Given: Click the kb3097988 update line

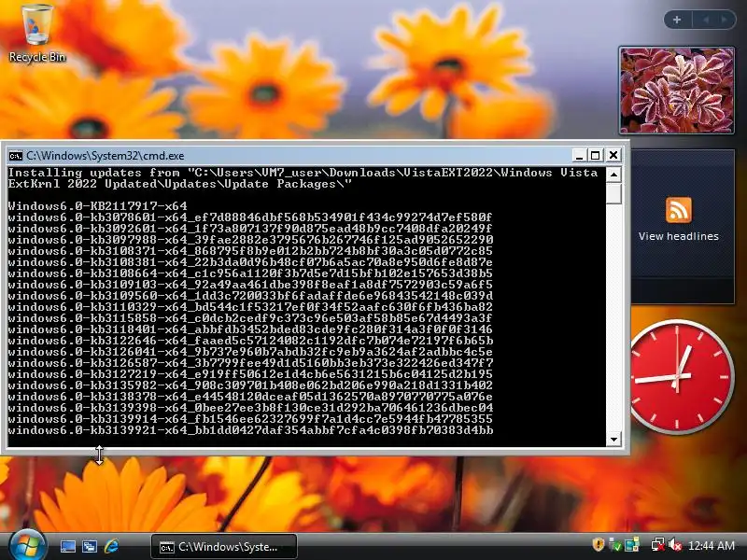Looking at the screenshot, I should (250, 240).
